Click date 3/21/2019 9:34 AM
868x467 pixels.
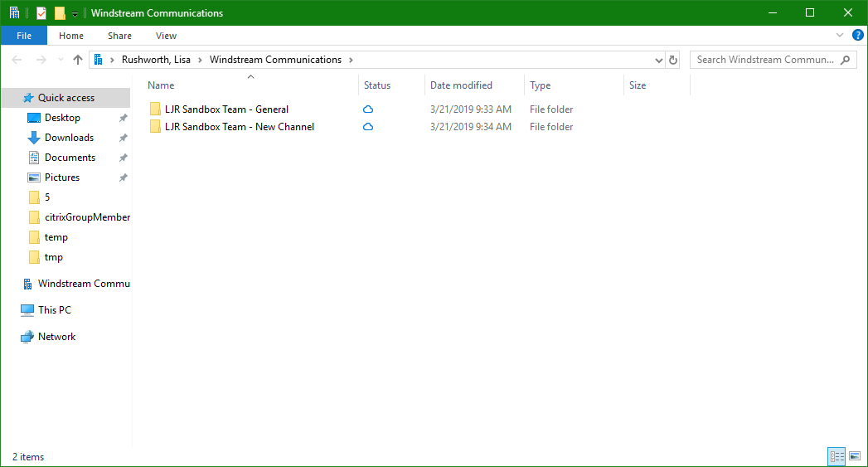pos(471,126)
